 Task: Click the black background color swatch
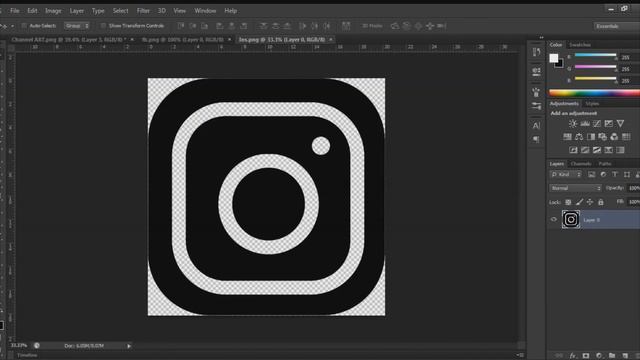[x=560, y=64]
